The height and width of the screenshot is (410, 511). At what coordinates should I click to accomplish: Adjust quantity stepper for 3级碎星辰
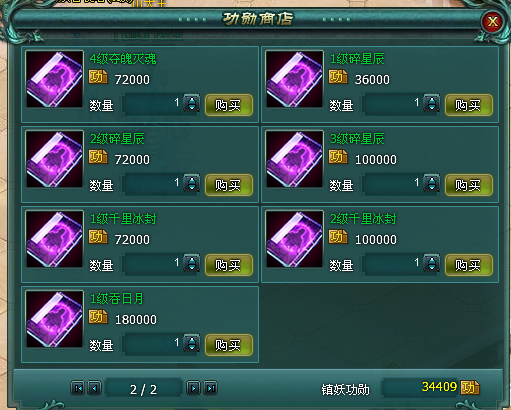click(432, 183)
